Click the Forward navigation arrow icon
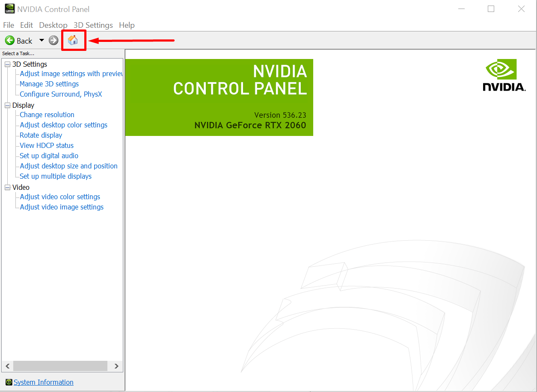 [x=53, y=40]
